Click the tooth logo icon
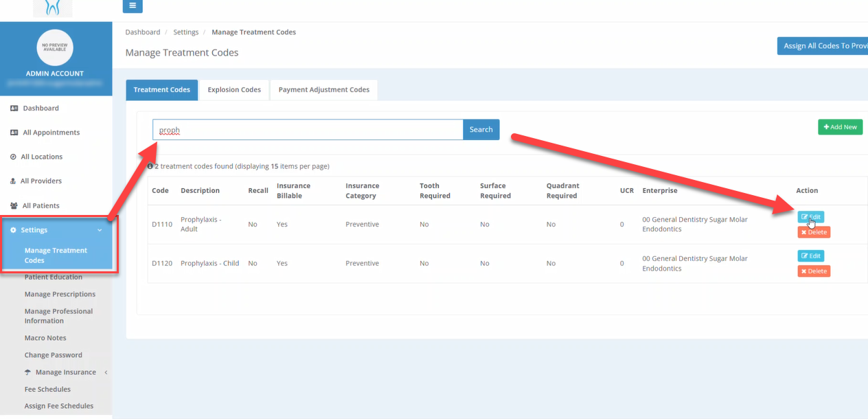The image size is (868, 419). pos(52,8)
